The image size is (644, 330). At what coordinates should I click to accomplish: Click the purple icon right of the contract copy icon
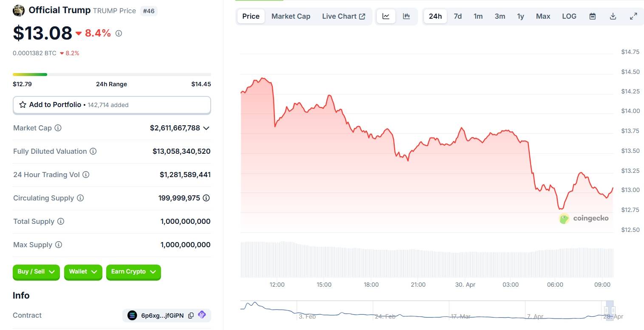click(202, 315)
